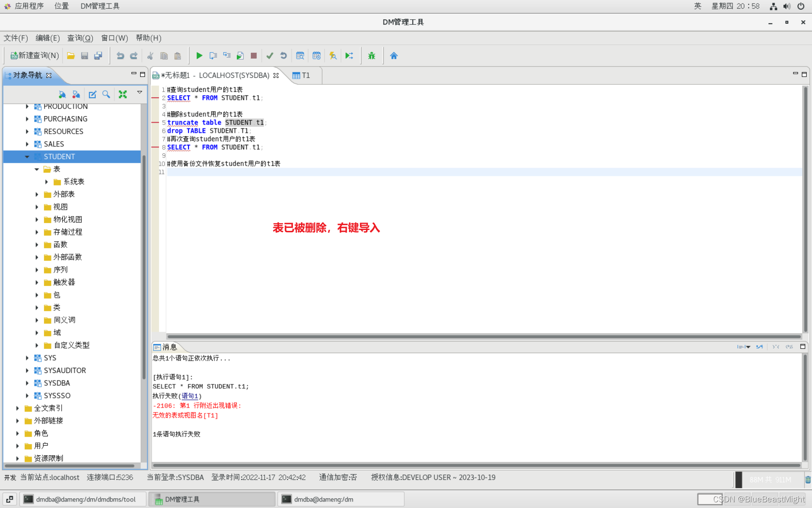Open the 查询(Q) menu

coord(80,38)
